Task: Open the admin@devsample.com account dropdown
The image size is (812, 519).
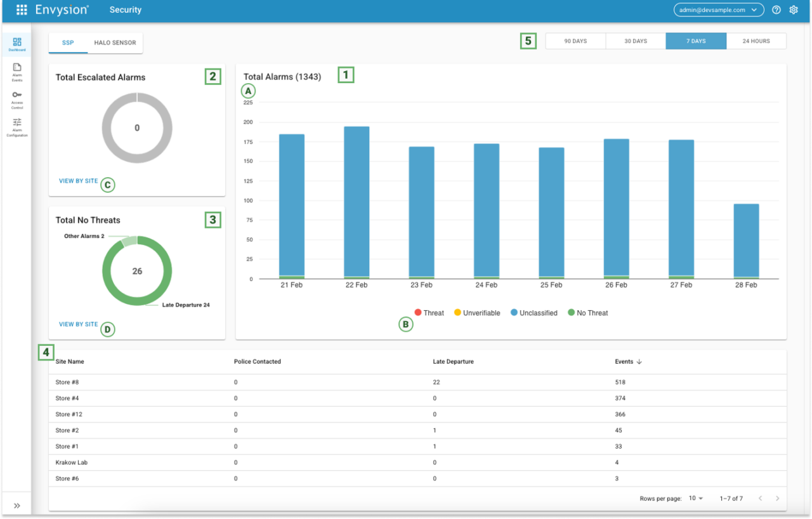Action: pos(719,10)
